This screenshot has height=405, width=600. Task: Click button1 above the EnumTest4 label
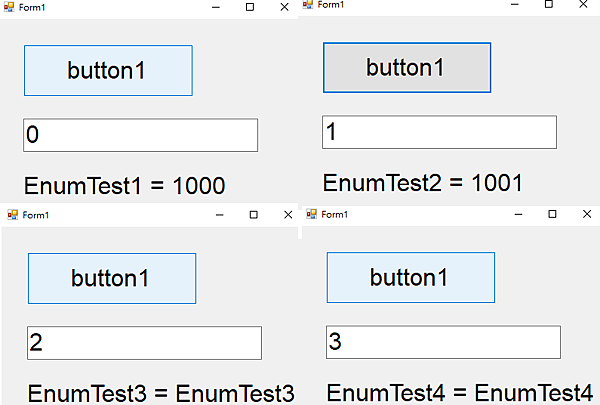411,278
